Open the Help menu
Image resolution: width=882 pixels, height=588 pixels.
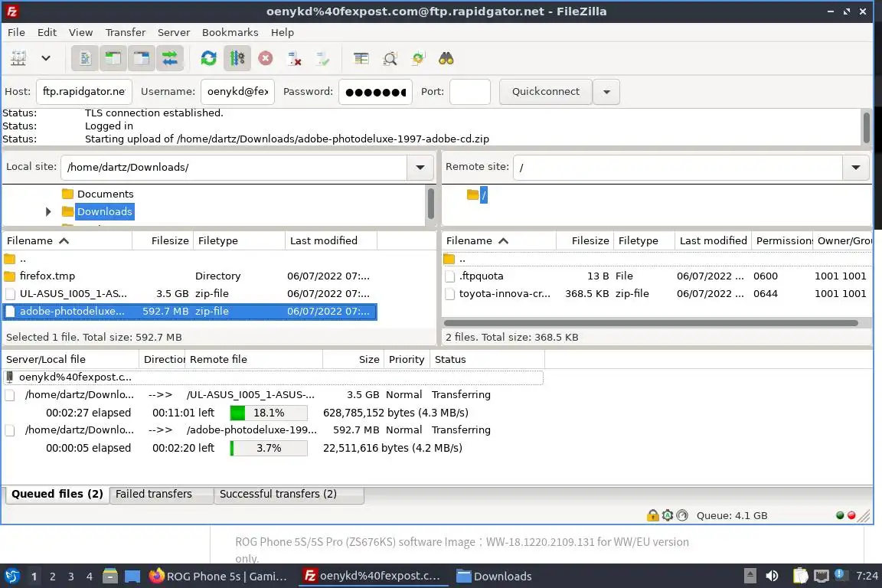pyautogui.click(x=283, y=33)
